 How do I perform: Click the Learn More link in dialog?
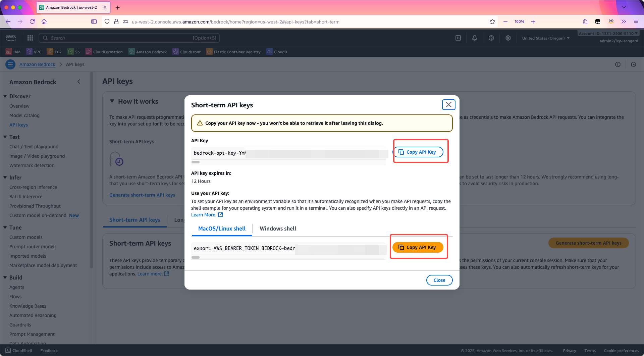point(204,215)
